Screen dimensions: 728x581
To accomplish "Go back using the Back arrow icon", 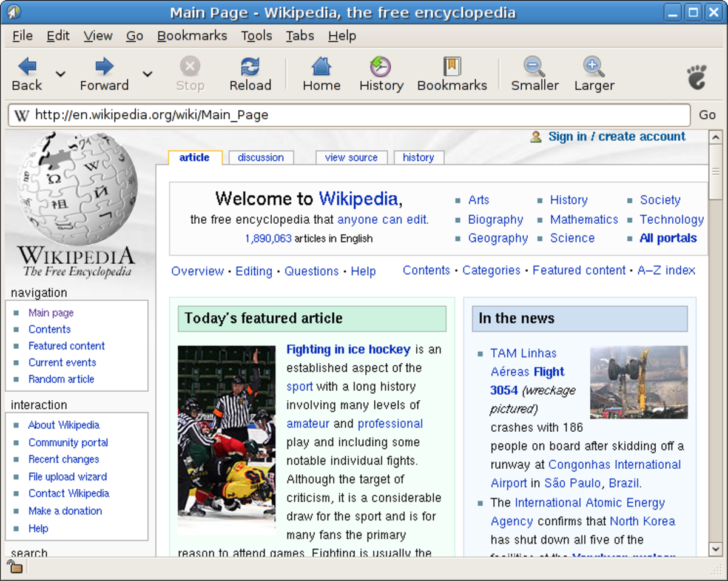I will coord(27,65).
